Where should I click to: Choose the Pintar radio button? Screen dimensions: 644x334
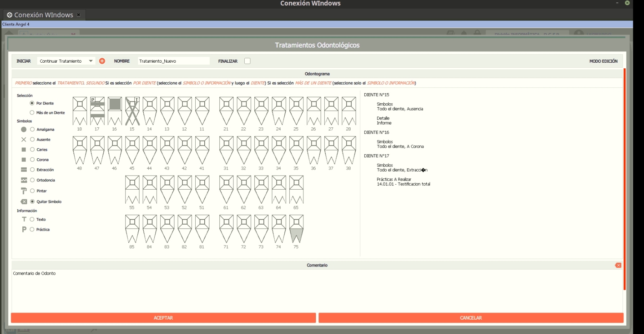[32, 191]
